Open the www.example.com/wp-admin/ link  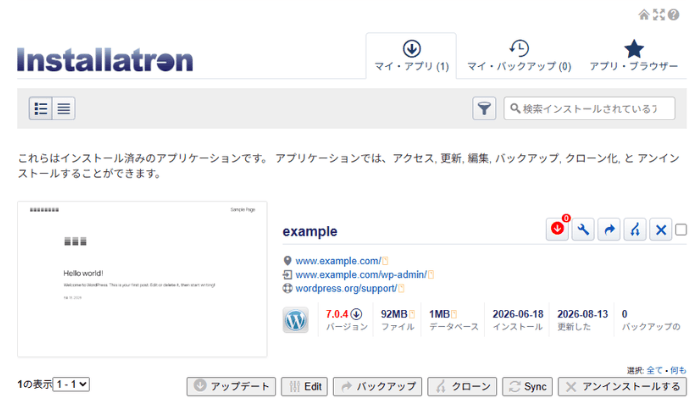(x=361, y=274)
